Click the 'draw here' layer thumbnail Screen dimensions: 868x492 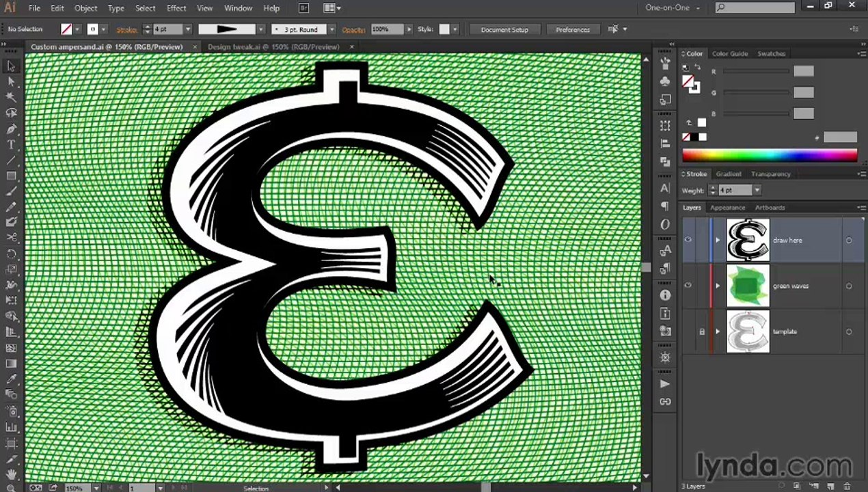(748, 240)
